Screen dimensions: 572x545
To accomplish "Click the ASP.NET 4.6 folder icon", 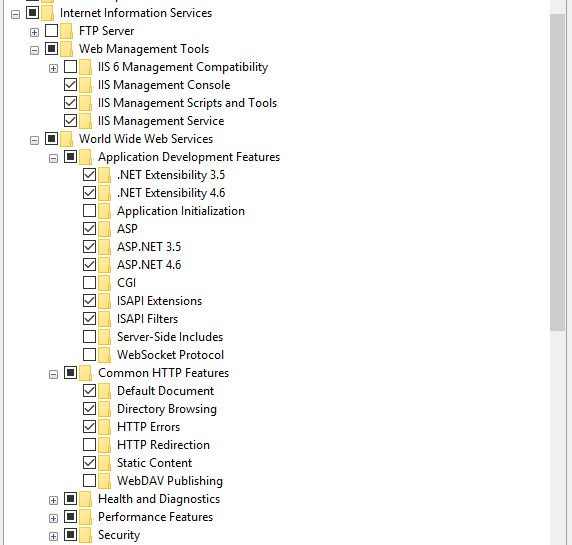I will [x=104, y=265].
